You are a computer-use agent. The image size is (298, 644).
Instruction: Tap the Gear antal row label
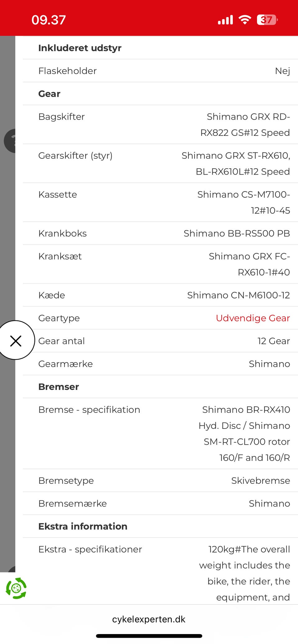pos(61,341)
